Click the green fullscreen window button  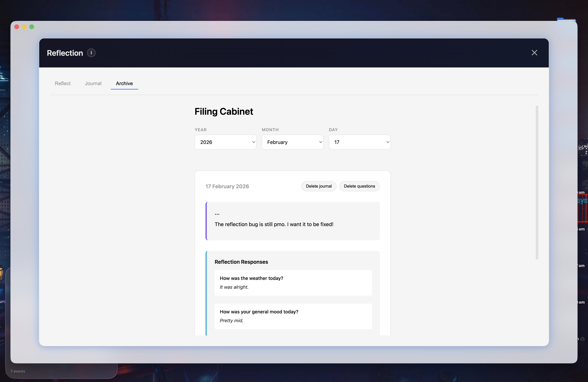click(x=32, y=27)
